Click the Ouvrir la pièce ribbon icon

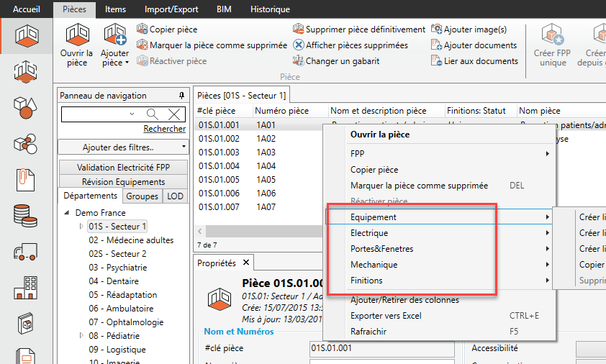[x=76, y=36]
